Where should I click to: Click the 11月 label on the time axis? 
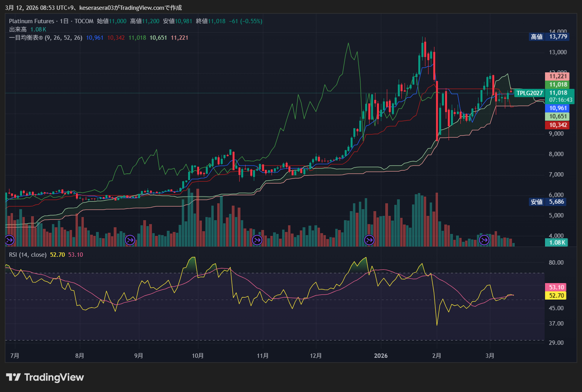[x=262, y=356]
